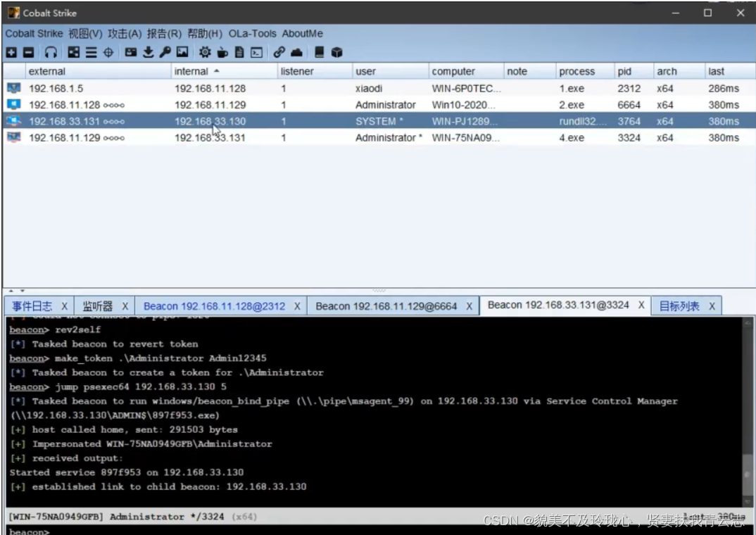This screenshot has height=535, width=756.
Task: Close the 目标列表 tab
Action: tap(712, 306)
